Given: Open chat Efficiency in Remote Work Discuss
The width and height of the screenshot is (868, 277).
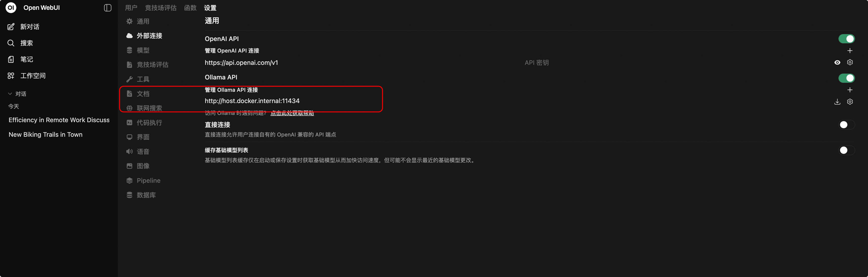Looking at the screenshot, I should point(59,120).
